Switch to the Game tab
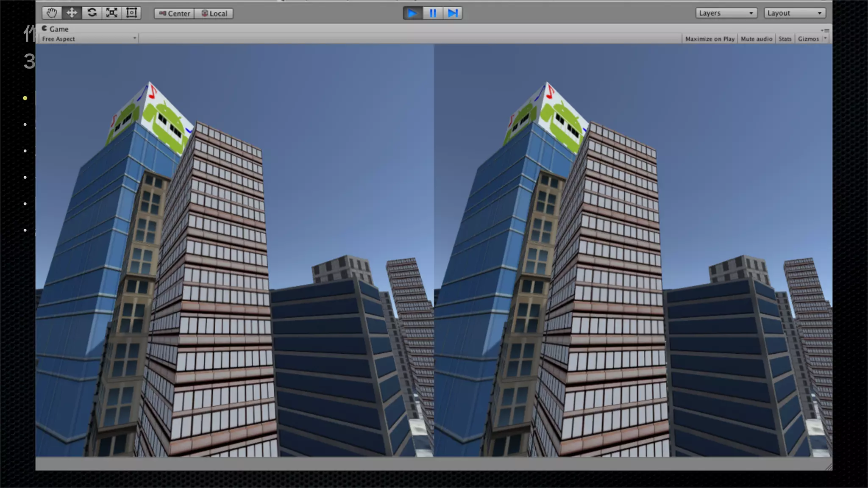This screenshot has width=868, height=488. tap(55, 29)
